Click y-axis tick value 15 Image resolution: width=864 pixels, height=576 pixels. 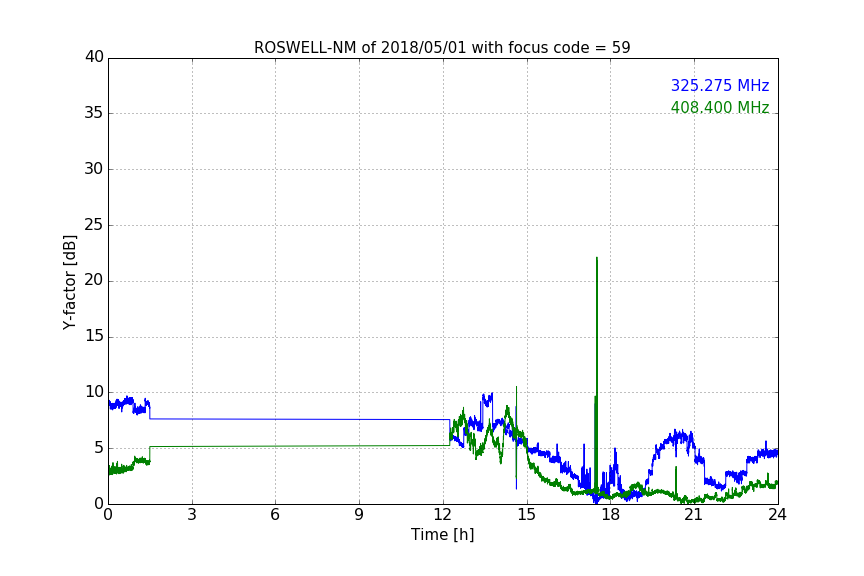point(94,336)
